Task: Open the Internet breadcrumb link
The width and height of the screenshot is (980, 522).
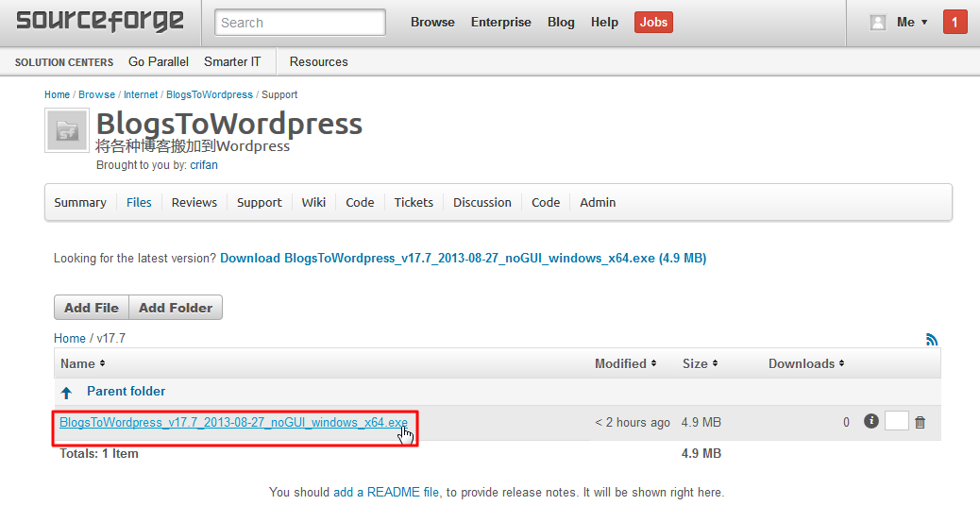Action: point(141,94)
